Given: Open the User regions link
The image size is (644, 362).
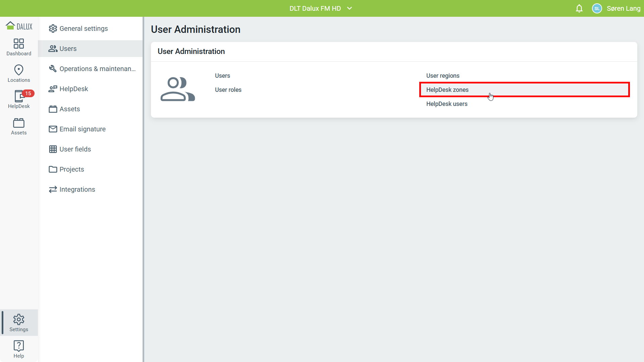Looking at the screenshot, I should coord(443,76).
